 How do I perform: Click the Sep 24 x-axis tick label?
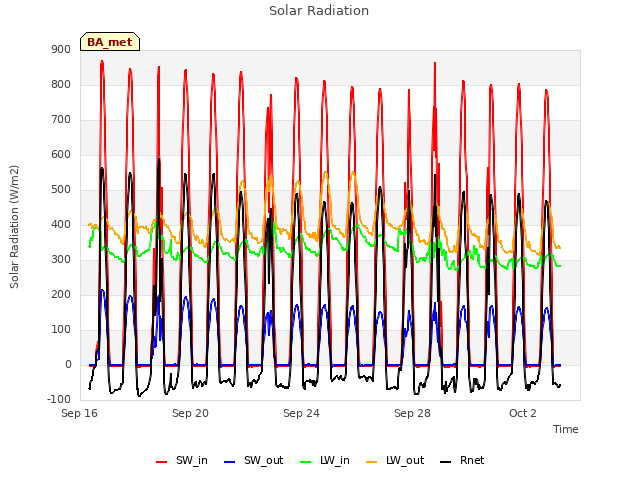pyautogui.click(x=301, y=413)
